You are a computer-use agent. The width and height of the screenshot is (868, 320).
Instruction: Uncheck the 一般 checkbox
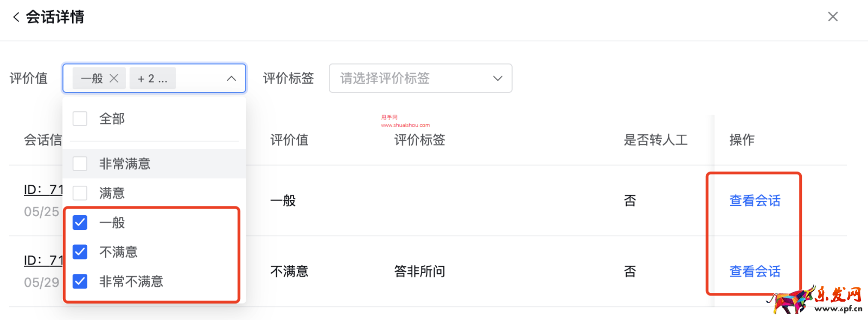click(80, 222)
